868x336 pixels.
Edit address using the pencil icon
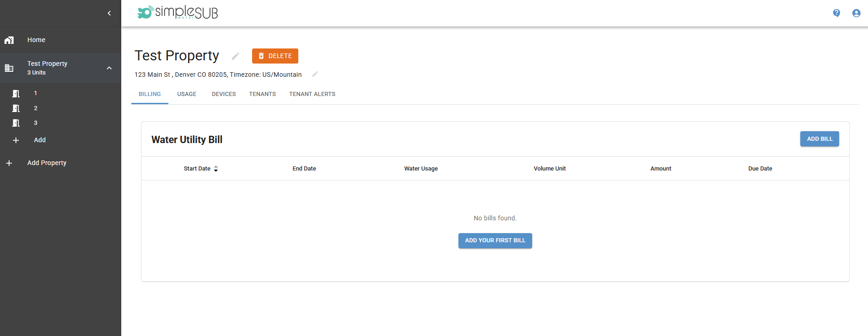point(315,74)
